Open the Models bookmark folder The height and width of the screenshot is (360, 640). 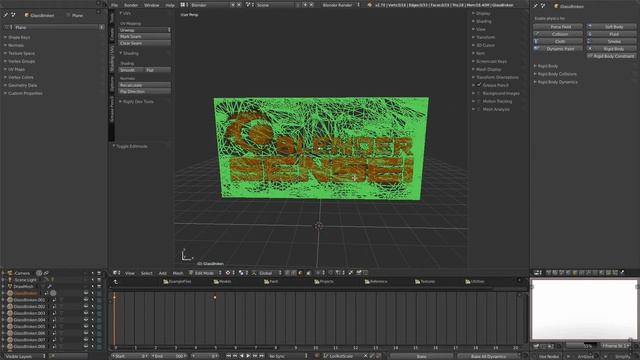(222, 282)
